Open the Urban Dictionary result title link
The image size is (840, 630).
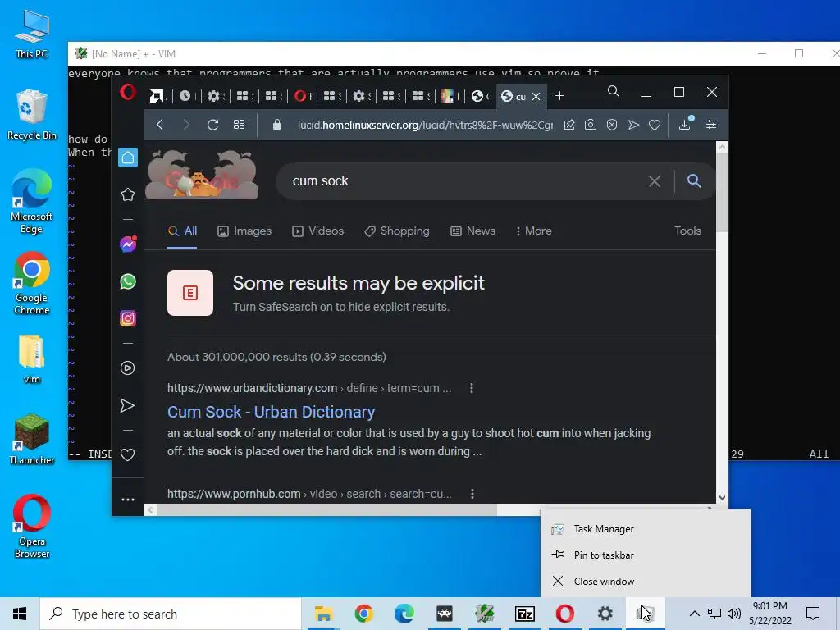271,412
